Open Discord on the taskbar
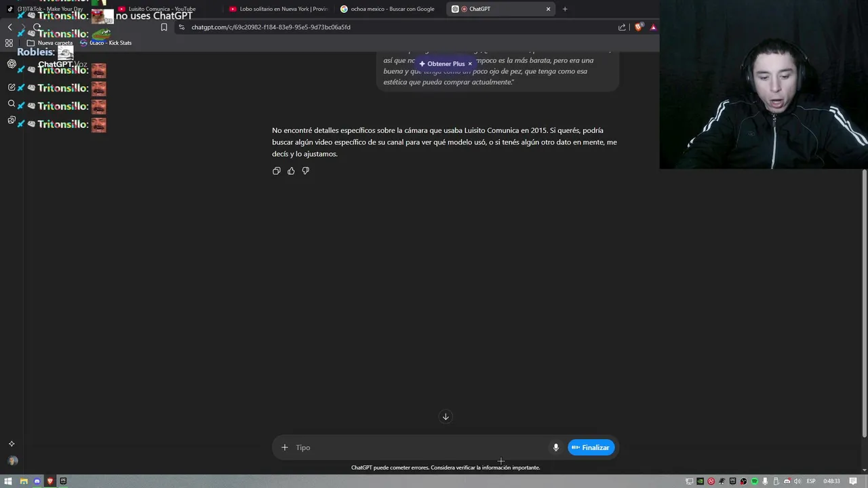Image resolution: width=868 pixels, height=488 pixels. pos(37,481)
